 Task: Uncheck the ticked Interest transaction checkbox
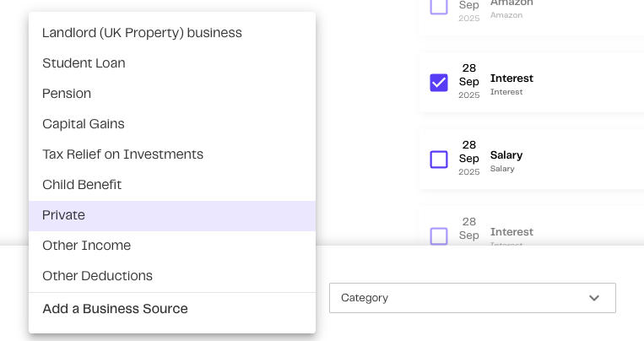tap(439, 83)
